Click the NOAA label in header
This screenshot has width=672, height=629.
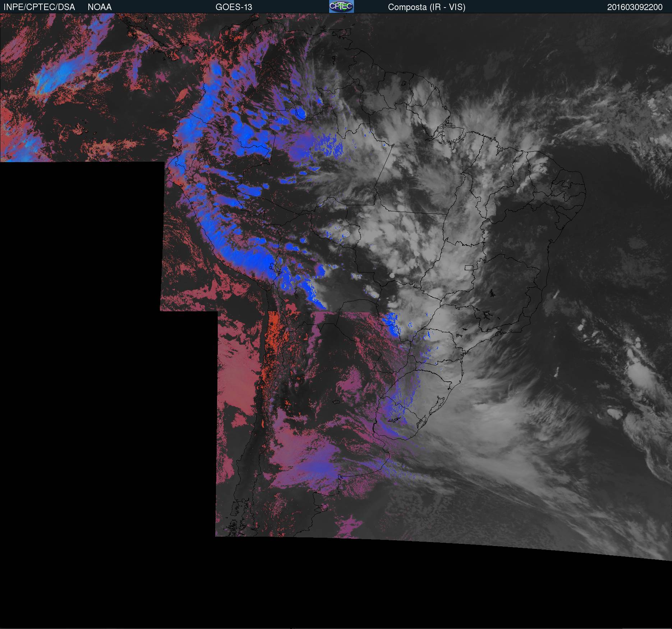coord(100,7)
